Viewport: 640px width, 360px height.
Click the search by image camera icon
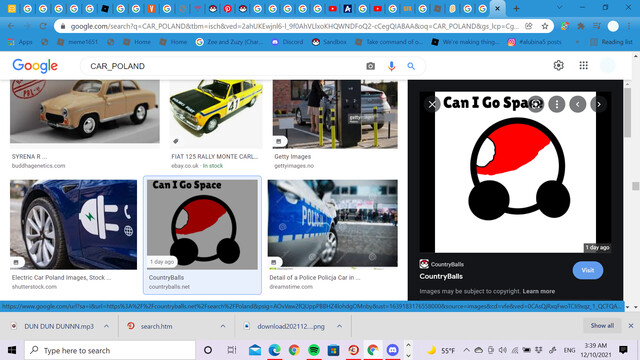pyautogui.click(x=370, y=66)
